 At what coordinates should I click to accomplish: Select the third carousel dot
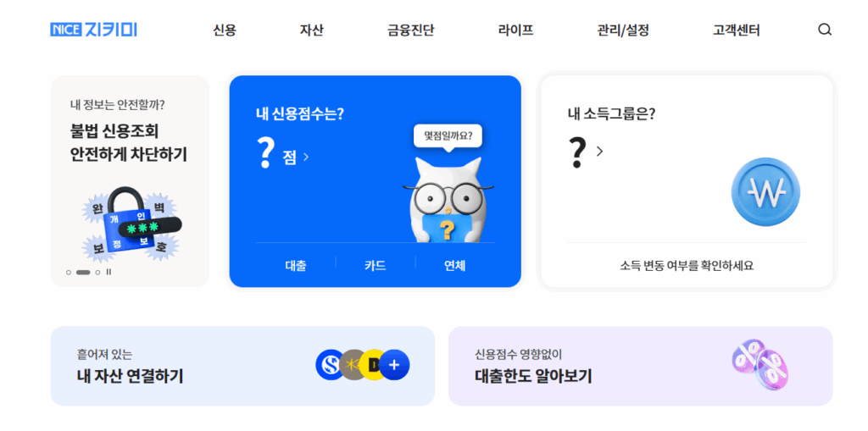coord(98,272)
